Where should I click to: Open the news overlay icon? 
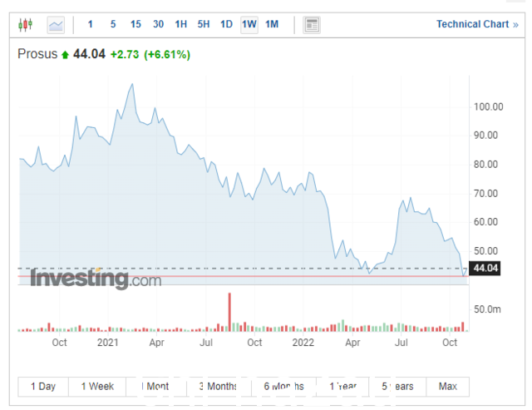tap(312, 25)
